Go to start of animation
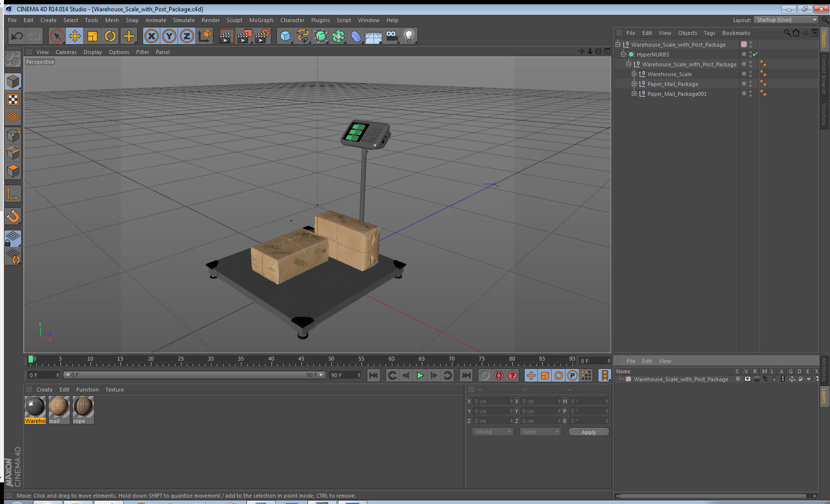Image resolution: width=830 pixels, height=504 pixels. [x=374, y=375]
